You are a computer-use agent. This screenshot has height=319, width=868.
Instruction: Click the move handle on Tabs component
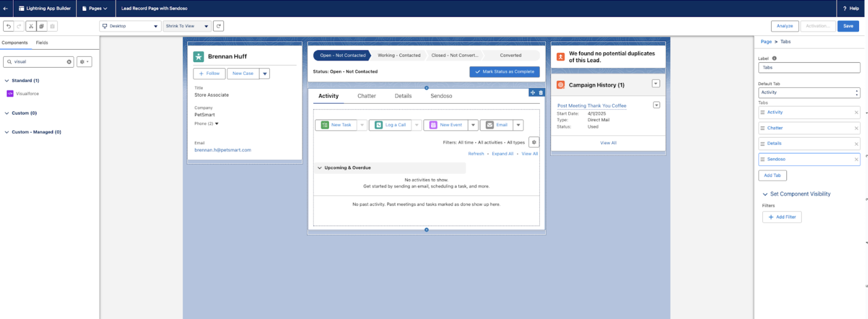pyautogui.click(x=533, y=93)
